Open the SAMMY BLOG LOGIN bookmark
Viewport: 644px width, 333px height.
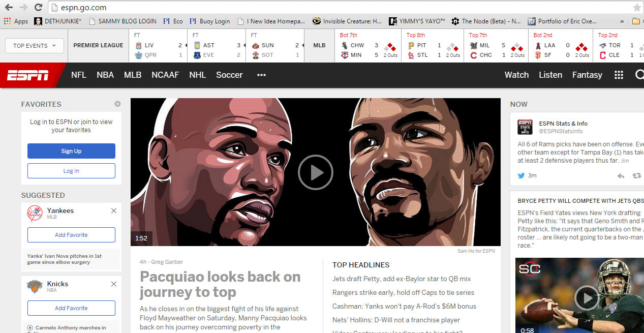click(122, 21)
